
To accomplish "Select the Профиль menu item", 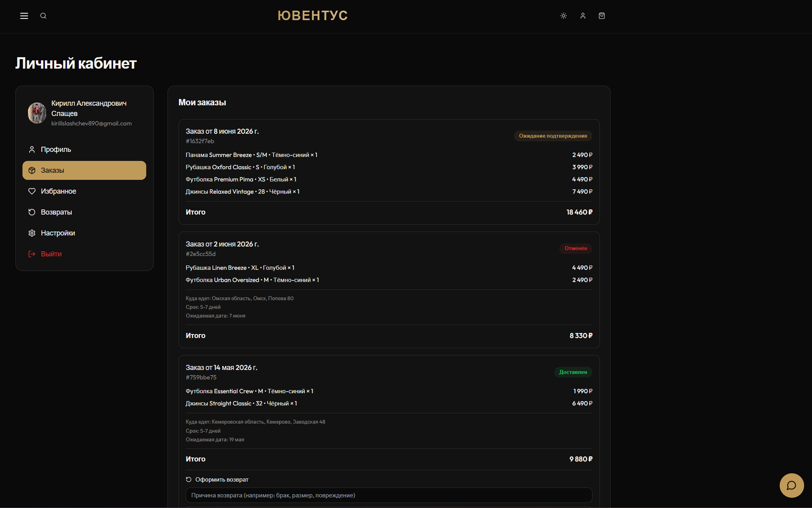I will (84, 149).
